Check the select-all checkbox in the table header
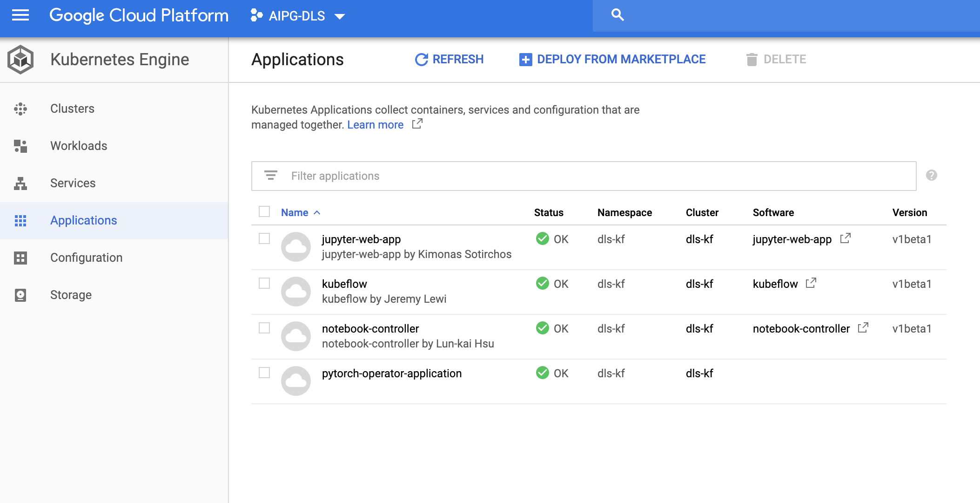980x503 pixels. pos(264,211)
